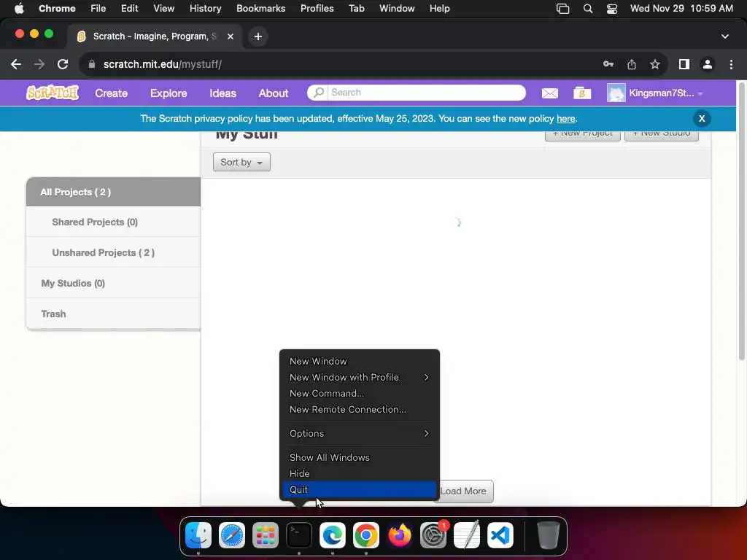Click Terminal icon in the Dock
The width and height of the screenshot is (747, 560).
298,534
